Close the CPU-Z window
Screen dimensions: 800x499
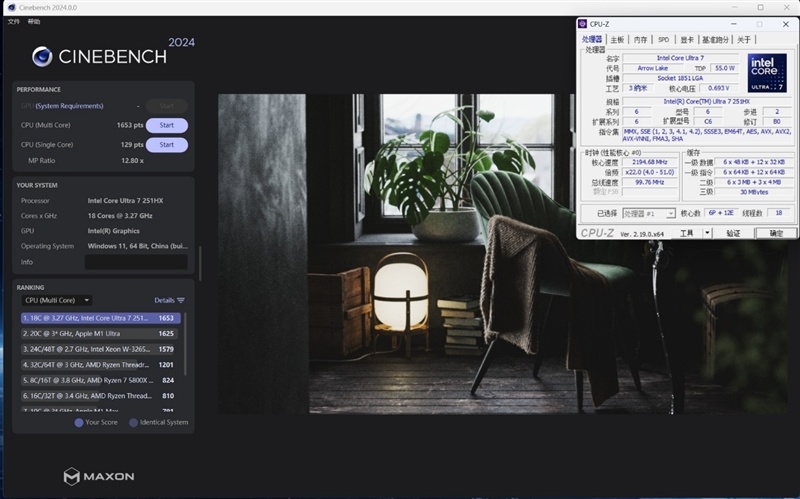[786, 24]
